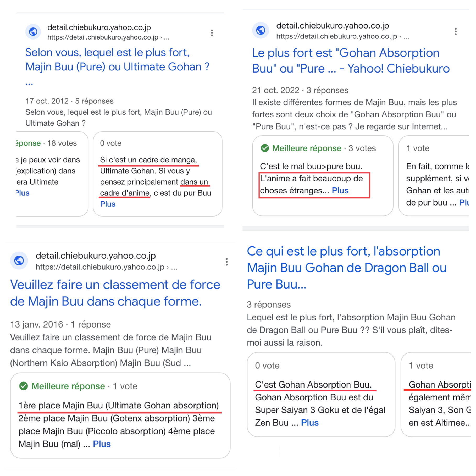Select the answer card starting "C'est le mal buu>pure buu"
The height and width of the screenshot is (476, 476).
coord(323,176)
